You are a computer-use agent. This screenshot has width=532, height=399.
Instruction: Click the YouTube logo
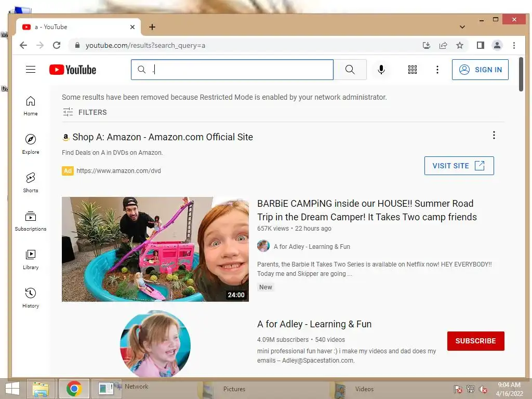pos(73,70)
